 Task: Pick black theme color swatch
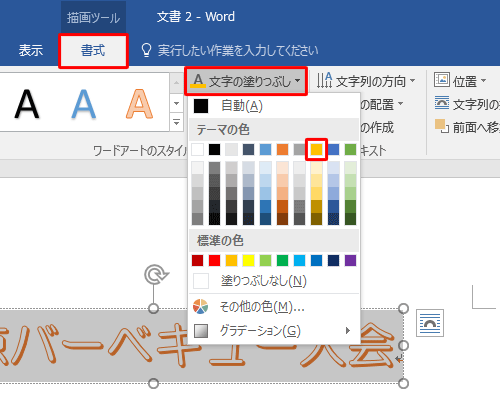pyautogui.click(x=215, y=150)
